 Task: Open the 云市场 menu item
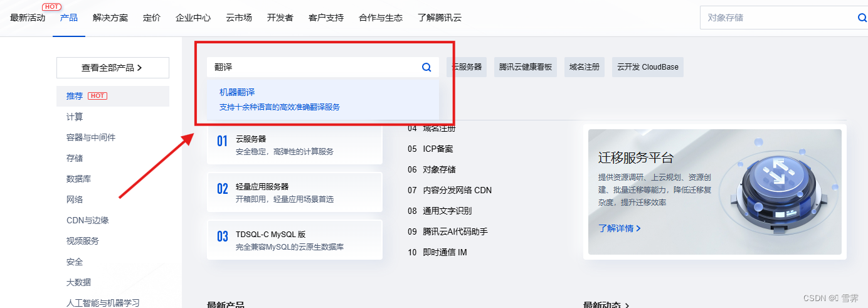239,18
